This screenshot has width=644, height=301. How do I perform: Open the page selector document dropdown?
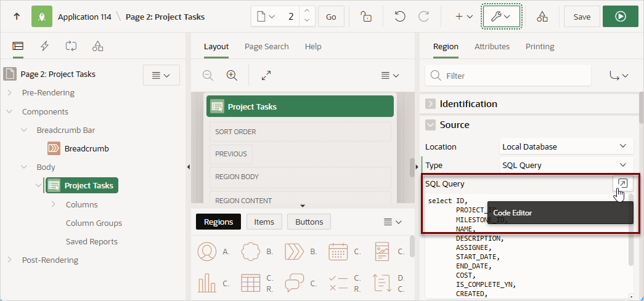[266, 17]
